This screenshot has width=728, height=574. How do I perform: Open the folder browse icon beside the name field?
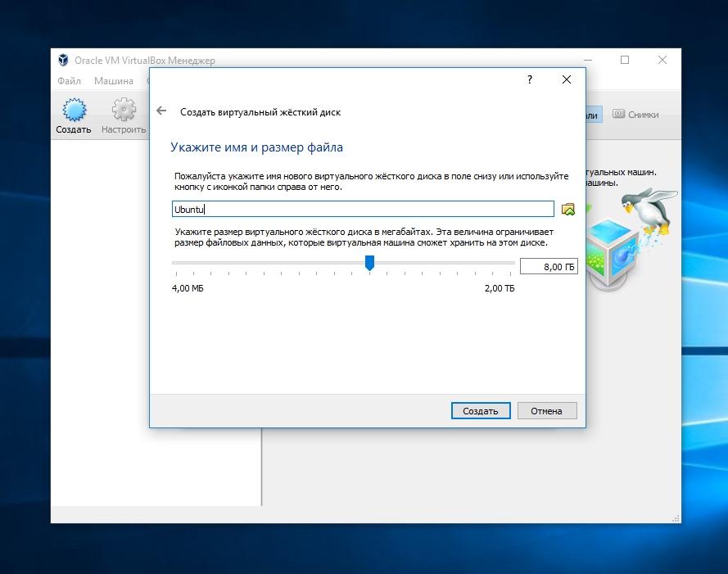(568, 210)
